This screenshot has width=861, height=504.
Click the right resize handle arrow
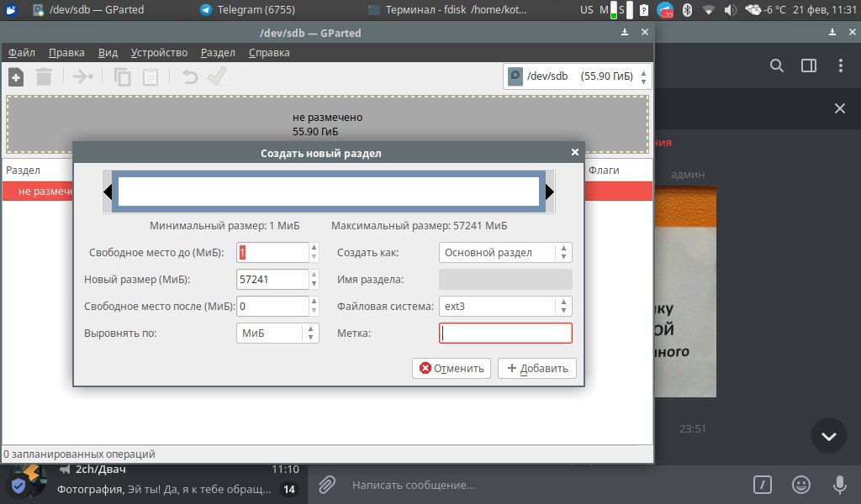(x=550, y=192)
